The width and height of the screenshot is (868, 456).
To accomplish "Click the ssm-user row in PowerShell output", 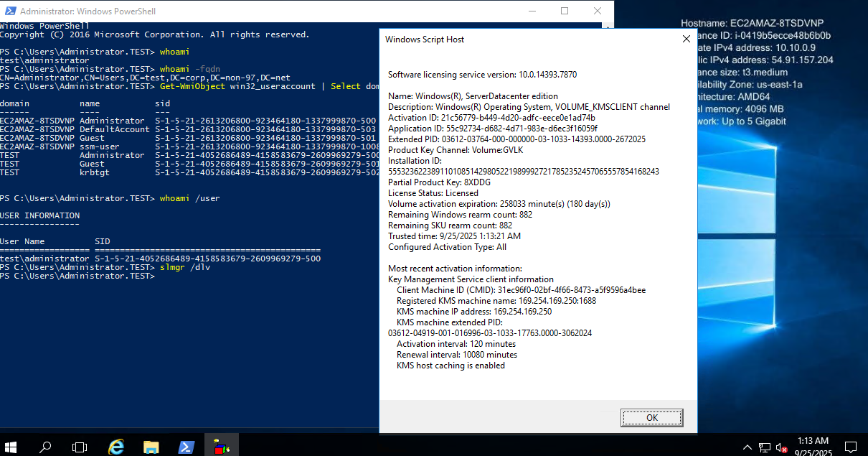I will (x=189, y=146).
